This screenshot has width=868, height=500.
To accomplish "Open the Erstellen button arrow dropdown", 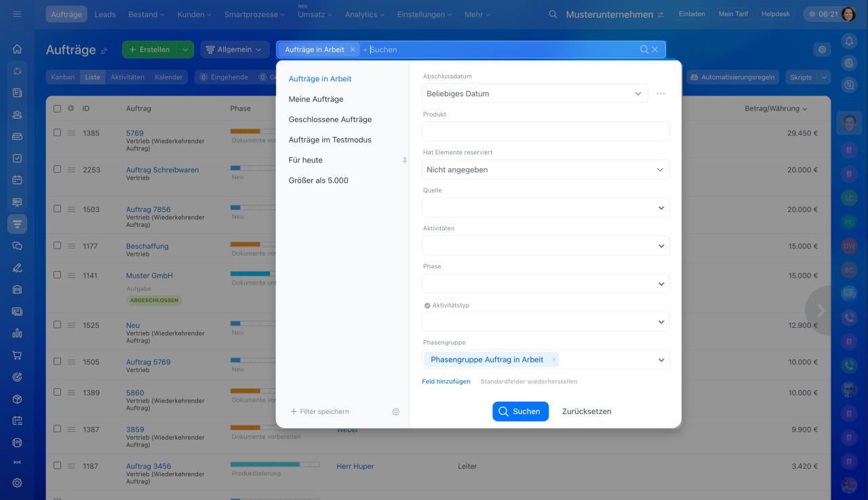I will tap(185, 49).
